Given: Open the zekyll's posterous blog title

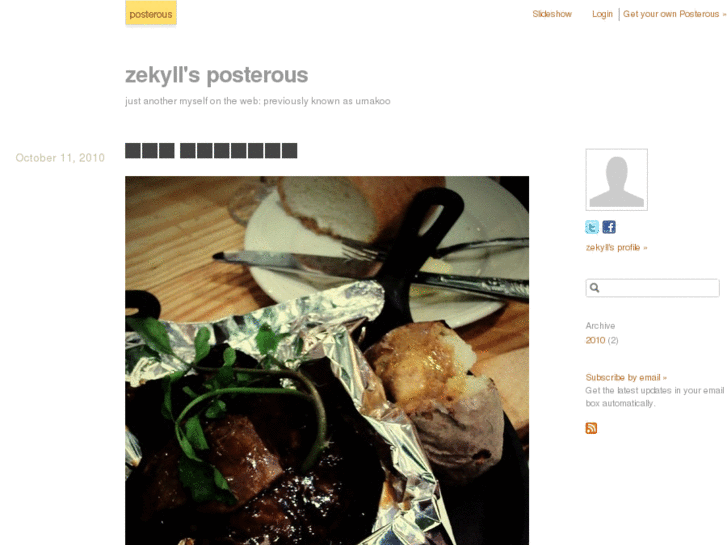Looking at the screenshot, I should pos(217,75).
